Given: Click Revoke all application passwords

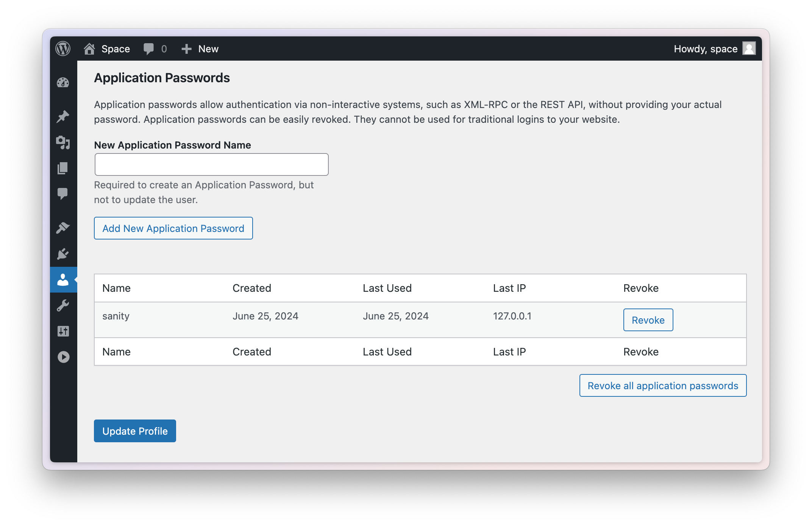Looking at the screenshot, I should click(x=663, y=385).
